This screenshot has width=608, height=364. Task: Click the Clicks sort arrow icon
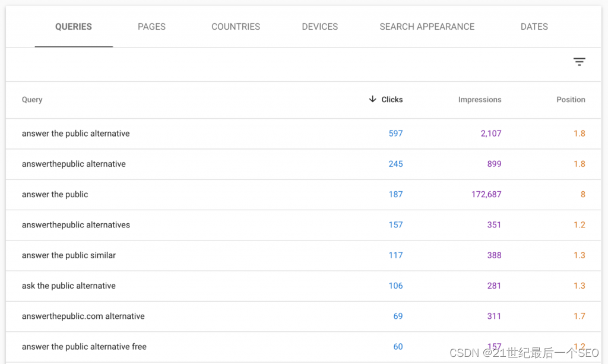tap(372, 99)
